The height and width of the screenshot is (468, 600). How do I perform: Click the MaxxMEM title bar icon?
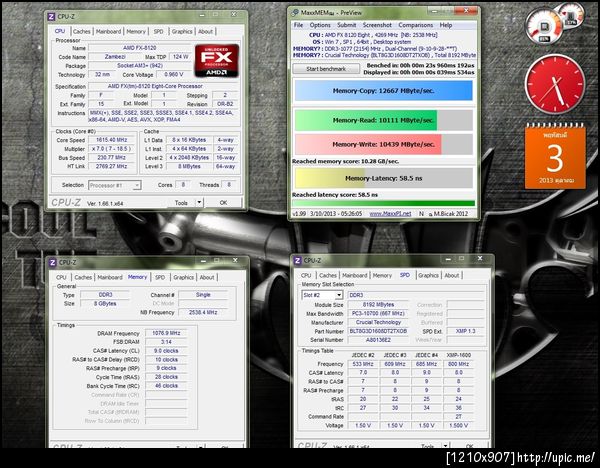click(x=295, y=12)
